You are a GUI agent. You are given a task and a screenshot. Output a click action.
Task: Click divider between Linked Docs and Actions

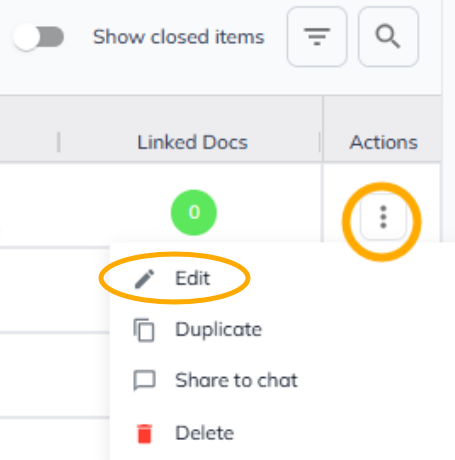[320, 142]
